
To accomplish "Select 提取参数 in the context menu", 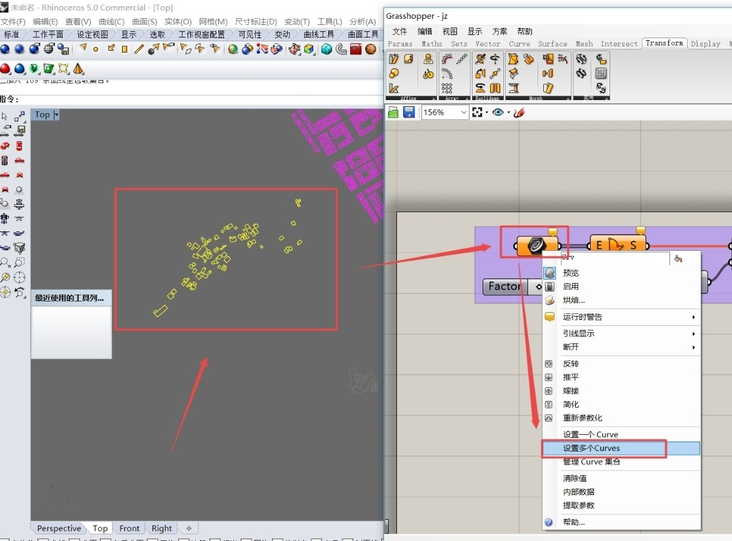I will click(622, 506).
